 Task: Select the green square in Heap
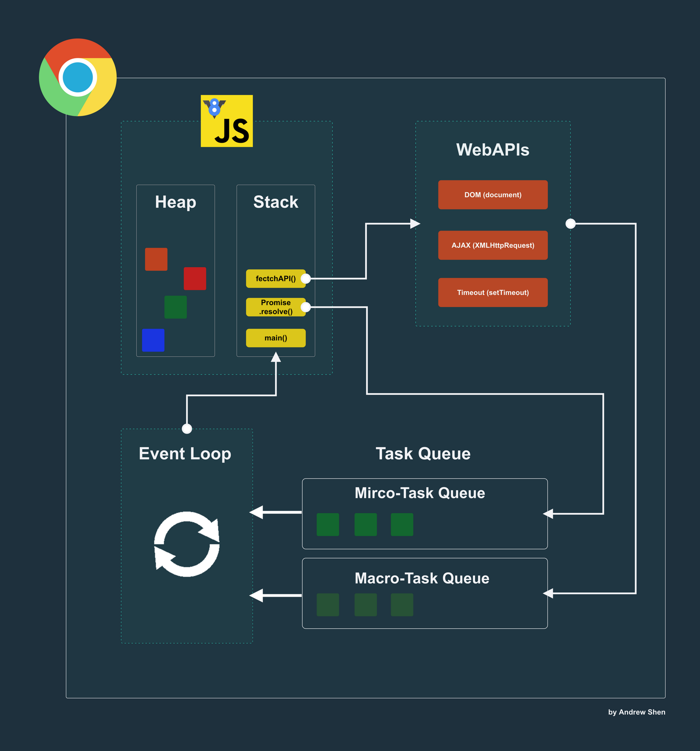(x=176, y=307)
